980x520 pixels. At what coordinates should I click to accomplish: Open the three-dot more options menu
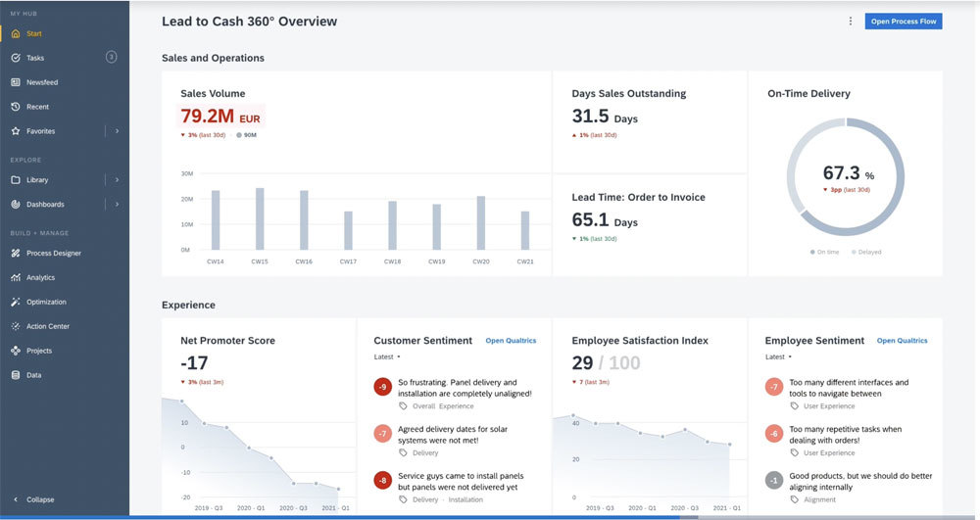[x=850, y=22]
